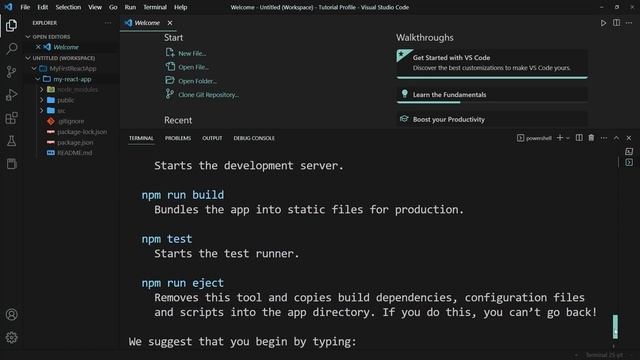
Task: Open the Selection menu
Action: coord(68,7)
